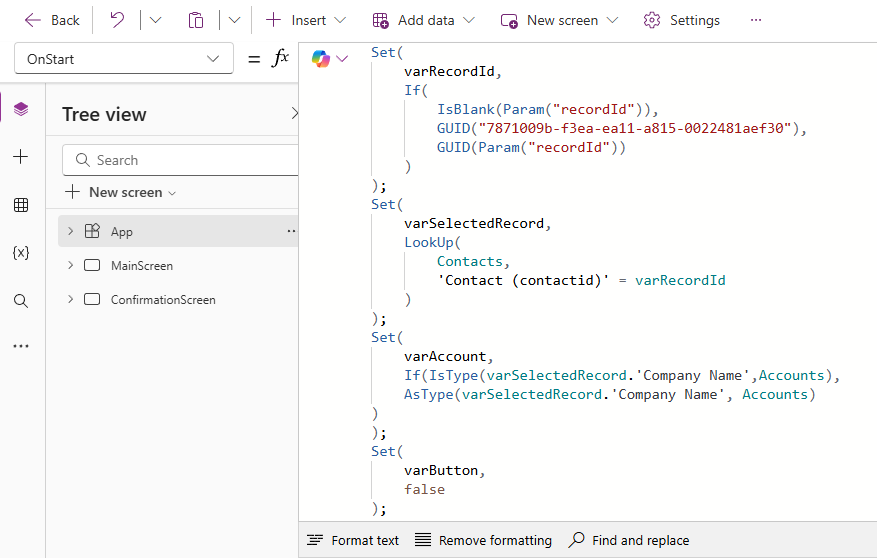The width and height of the screenshot is (877, 558).
Task: Click the Search magnifier icon in sidebar
Action: click(x=21, y=300)
